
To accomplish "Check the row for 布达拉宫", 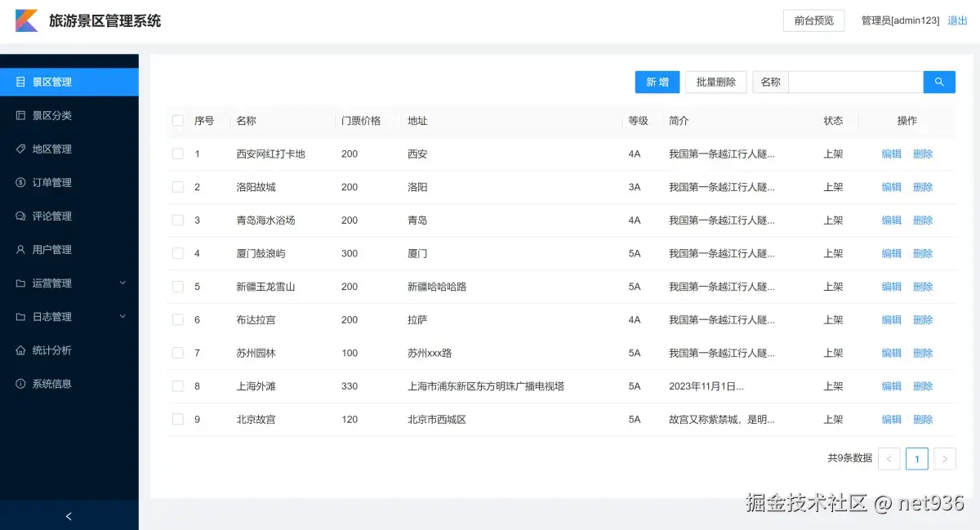I will (x=178, y=319).
